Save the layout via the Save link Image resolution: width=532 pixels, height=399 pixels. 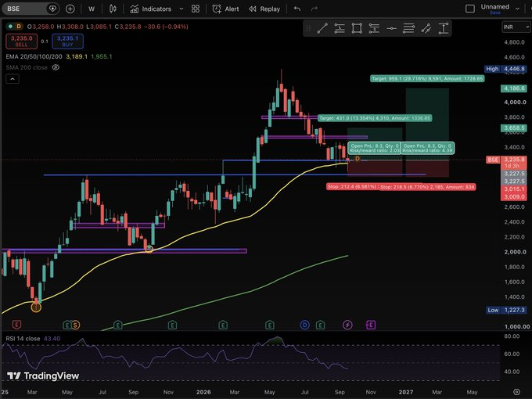495,13
